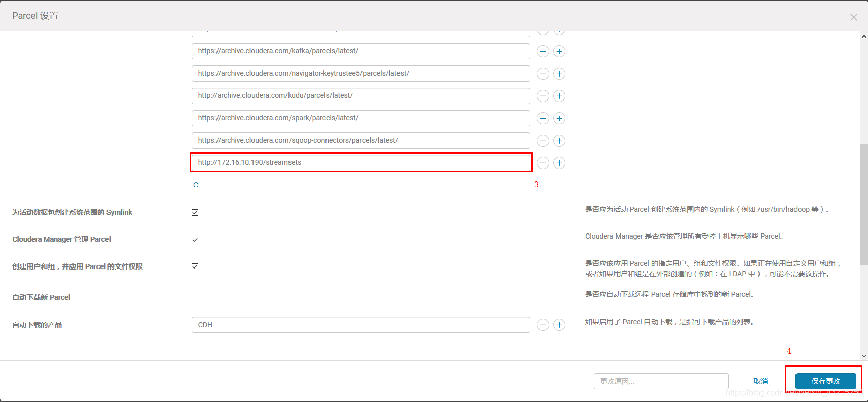
Task: Edit the sqoop-connectors URL field
Action: coord(360,141)
